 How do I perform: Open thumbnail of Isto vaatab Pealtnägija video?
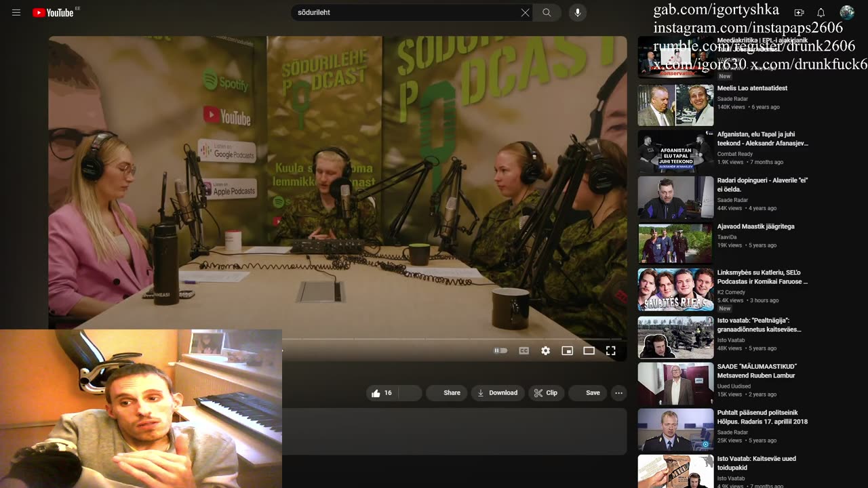click(675, 337)
